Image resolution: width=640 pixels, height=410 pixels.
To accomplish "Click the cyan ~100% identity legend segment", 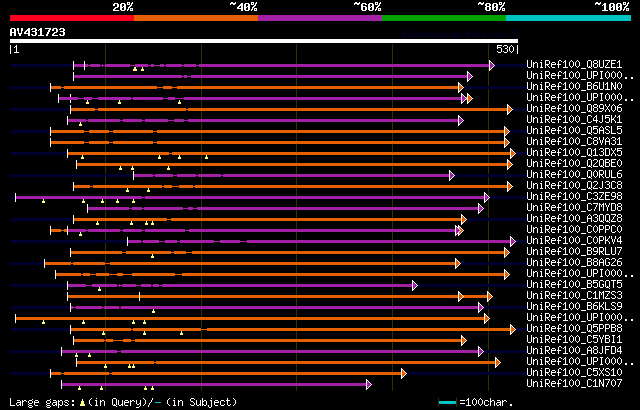I will click(569, 18).
